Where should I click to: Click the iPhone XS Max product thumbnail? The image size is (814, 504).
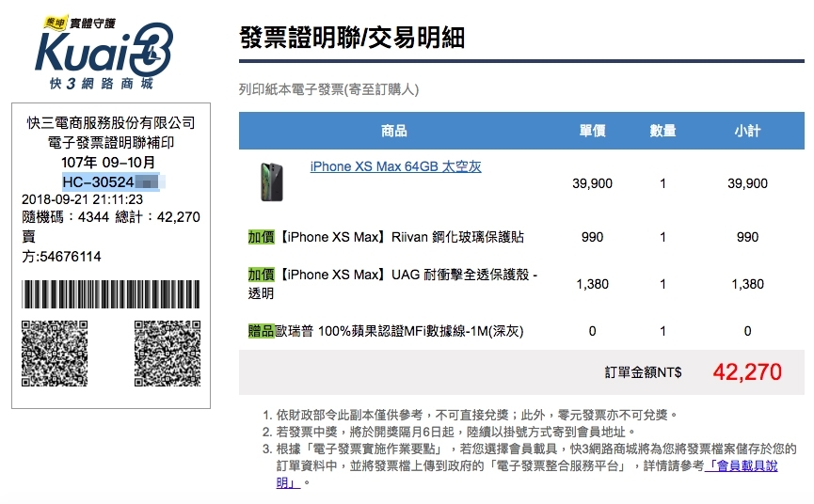coord(272,182)
